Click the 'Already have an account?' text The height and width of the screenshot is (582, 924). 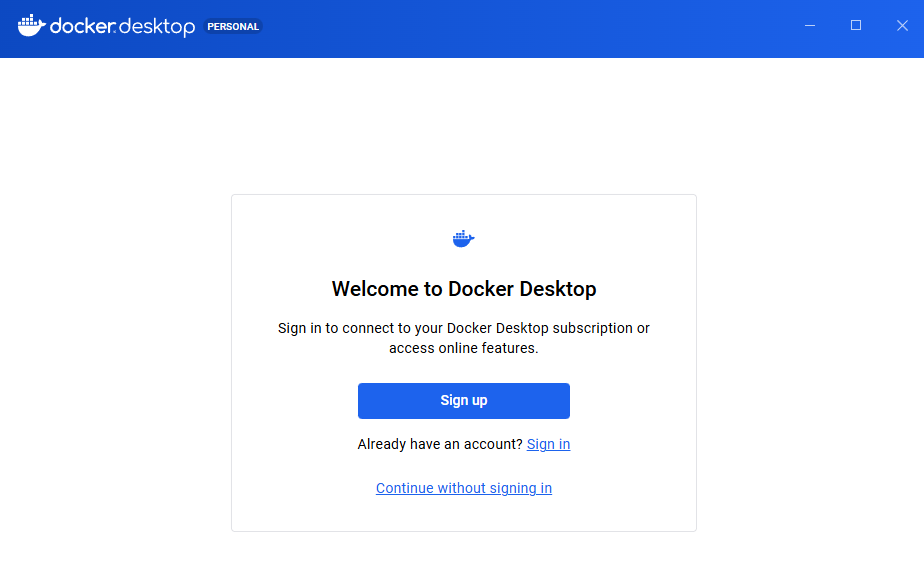(x=440, y=444)
